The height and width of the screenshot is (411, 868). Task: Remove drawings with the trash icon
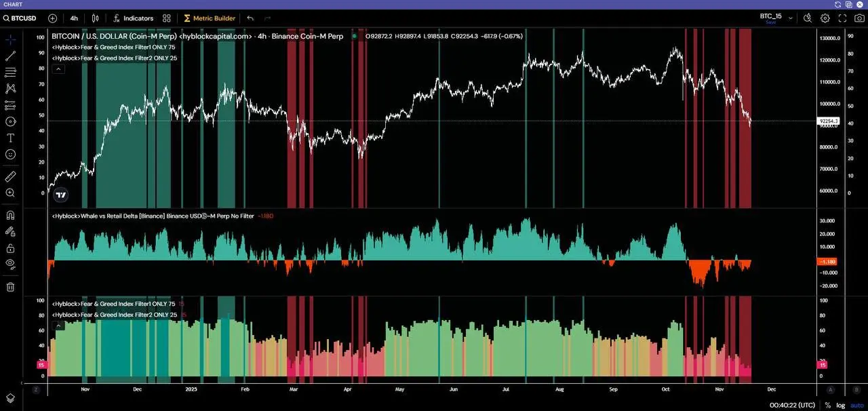10,287
